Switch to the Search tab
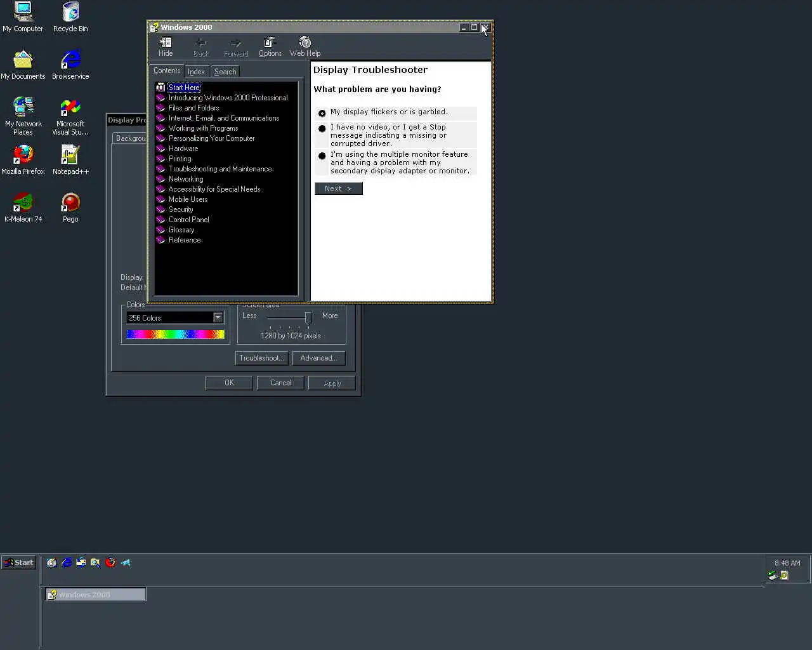Image resolution: width=812 pixels, height=650 pixels. pos(225,72)
